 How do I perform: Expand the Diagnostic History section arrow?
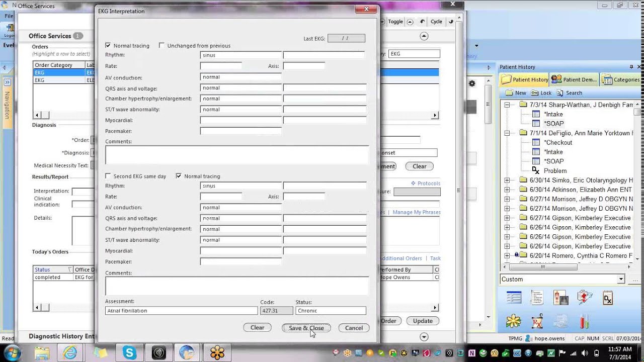[x=424, y=337]
